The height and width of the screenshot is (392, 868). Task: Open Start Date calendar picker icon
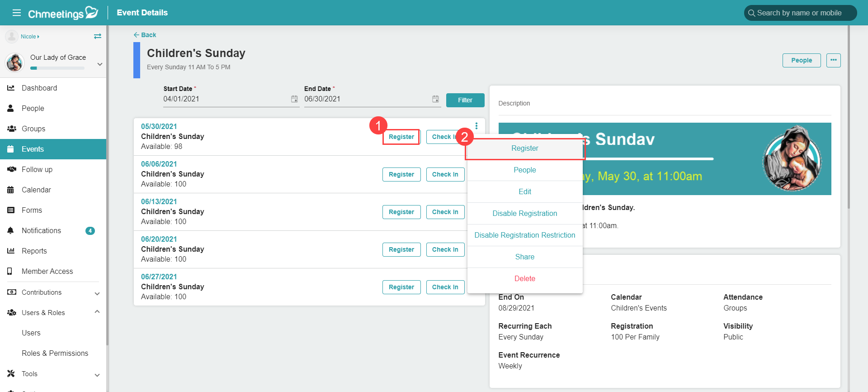tap(294, 99)
